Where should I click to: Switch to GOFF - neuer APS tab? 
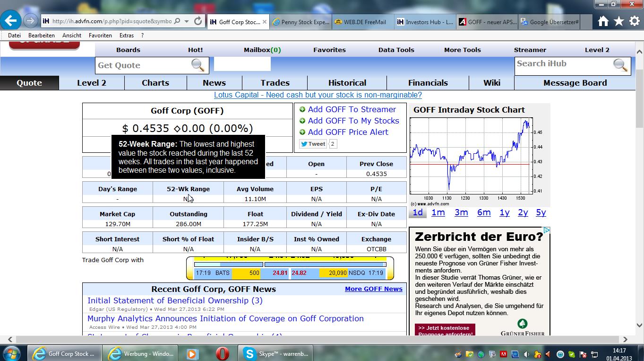pos(488,22)
